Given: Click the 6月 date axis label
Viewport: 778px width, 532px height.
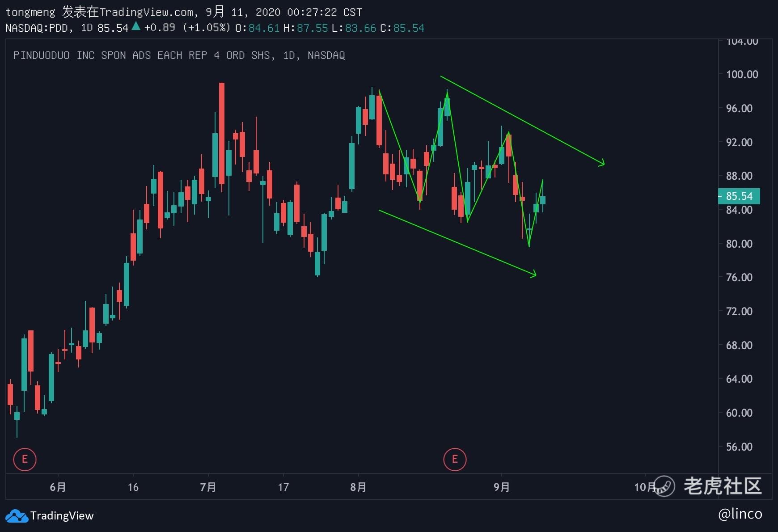Looking at the screenshot, I should click(58, 487).
